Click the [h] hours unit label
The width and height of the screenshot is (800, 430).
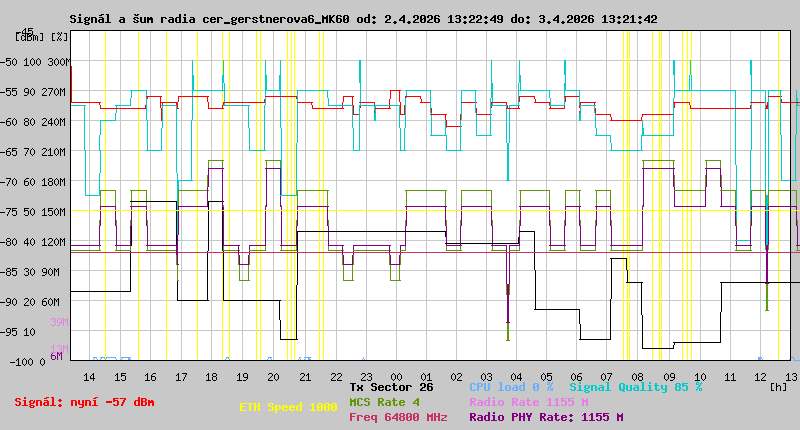778,387
